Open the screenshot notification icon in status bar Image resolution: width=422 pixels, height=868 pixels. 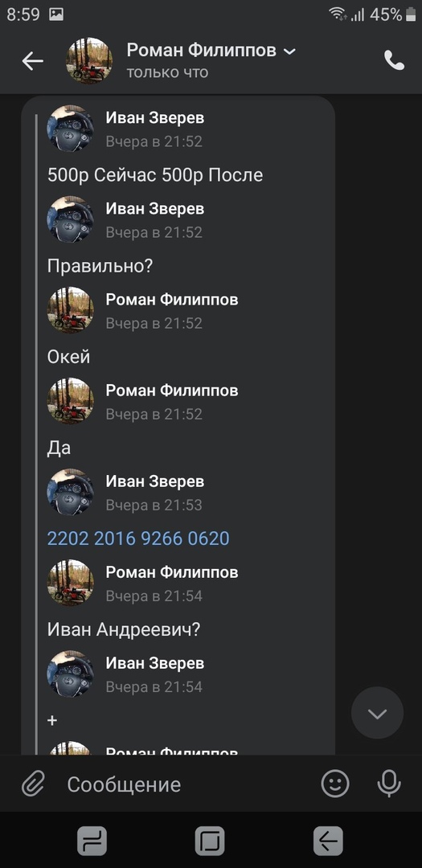(56, 14)
